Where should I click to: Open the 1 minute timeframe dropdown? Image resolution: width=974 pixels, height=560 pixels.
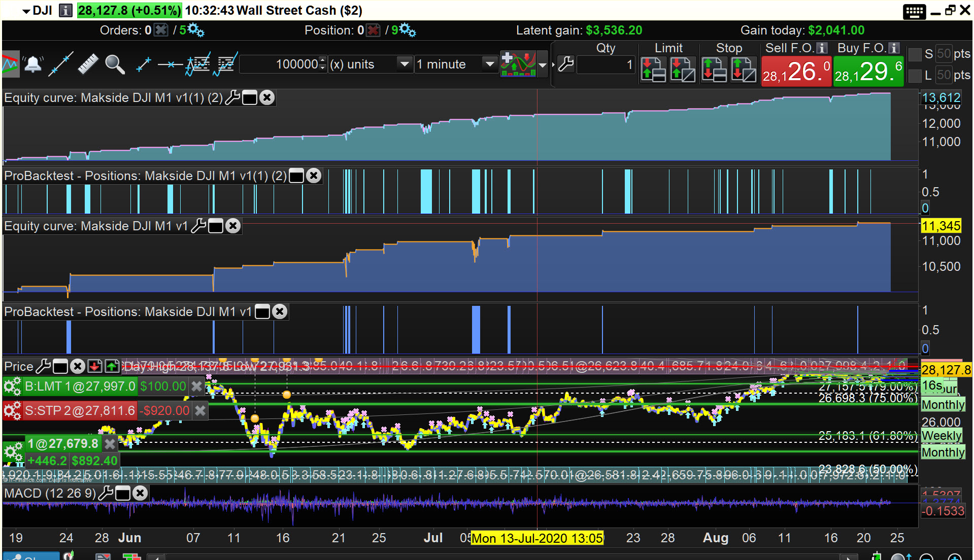[x=489, y=64]
